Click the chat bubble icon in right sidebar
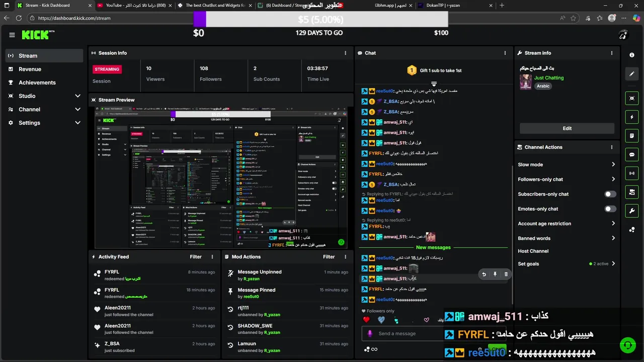 [x=632, y=155]
